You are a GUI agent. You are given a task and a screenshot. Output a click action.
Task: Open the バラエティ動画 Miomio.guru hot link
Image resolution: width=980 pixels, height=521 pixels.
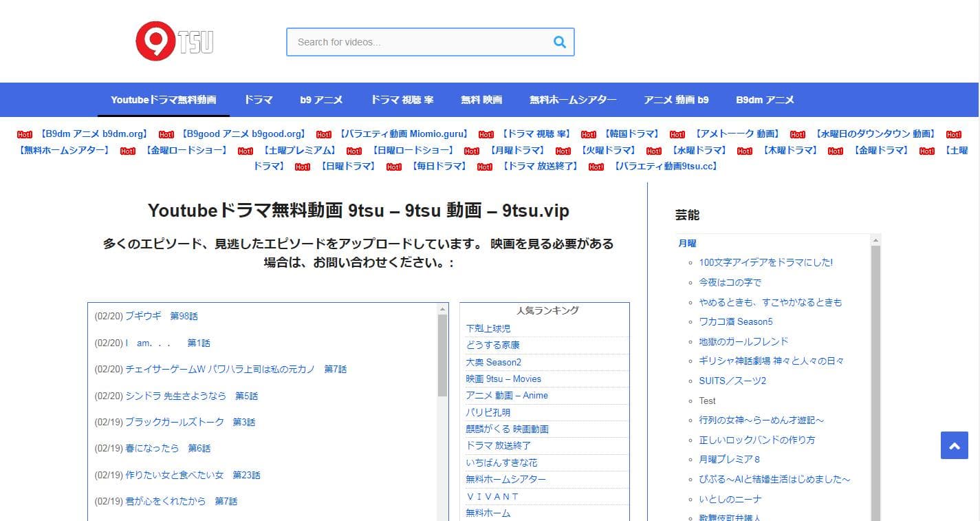pyautogui.click(x=404, y=134)
